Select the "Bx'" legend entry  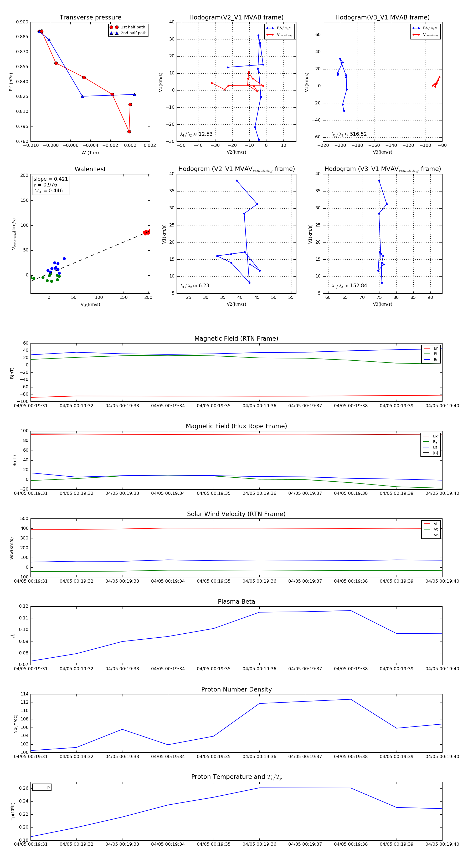[431, 436]
